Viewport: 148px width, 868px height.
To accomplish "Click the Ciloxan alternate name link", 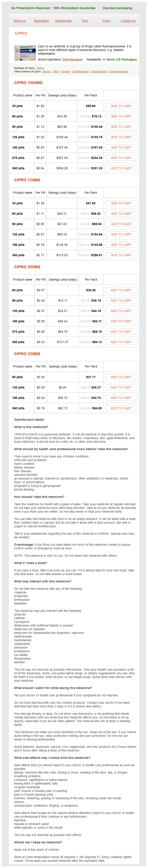I will point(66,71).
